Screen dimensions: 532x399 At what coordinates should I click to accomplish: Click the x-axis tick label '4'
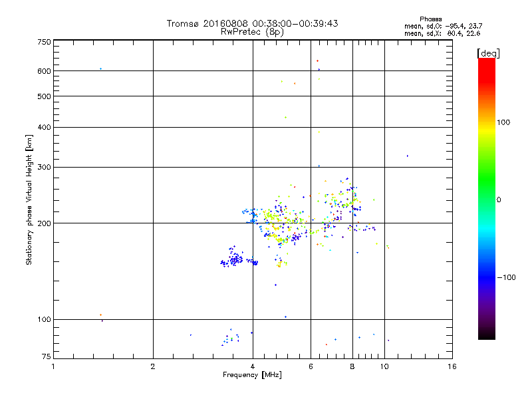coord(253,366)
